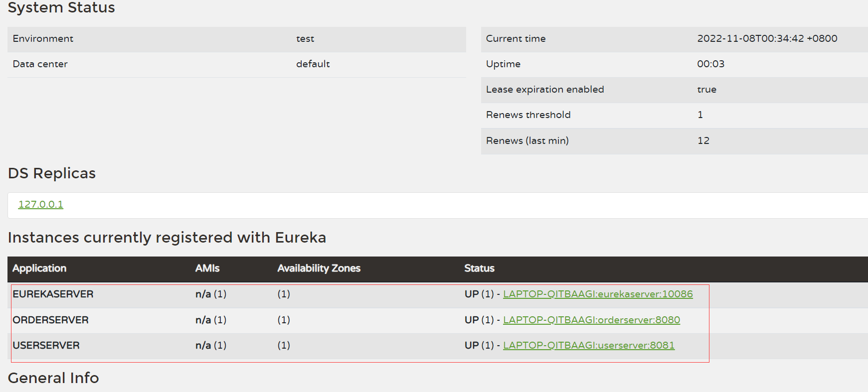Viewport: 868px width, 392px height.
Task: Click the ORDERSERVER application name
Action: (x=50, y=320)
